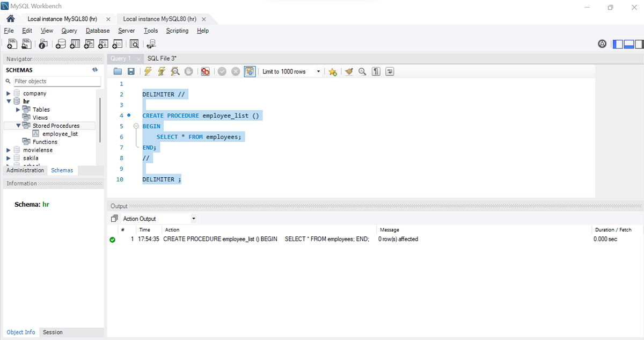Open the Limit to 1000 rows dropdown
The image size is (644, 340).
[318, 71]
